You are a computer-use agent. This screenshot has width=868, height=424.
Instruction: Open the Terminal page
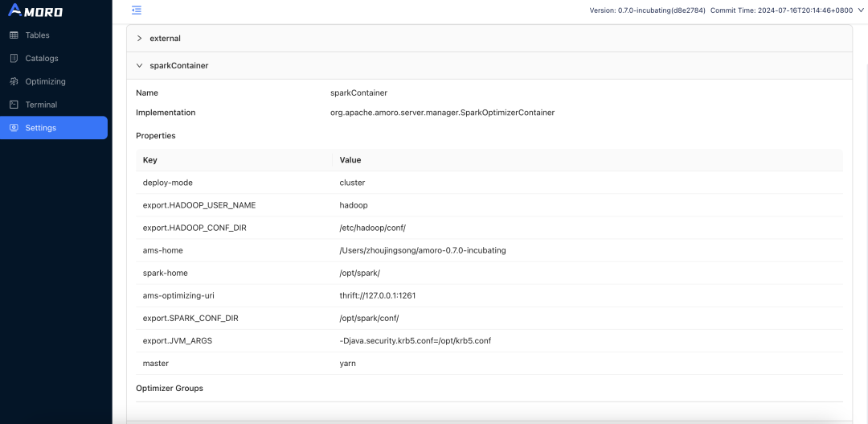[41, 105]
